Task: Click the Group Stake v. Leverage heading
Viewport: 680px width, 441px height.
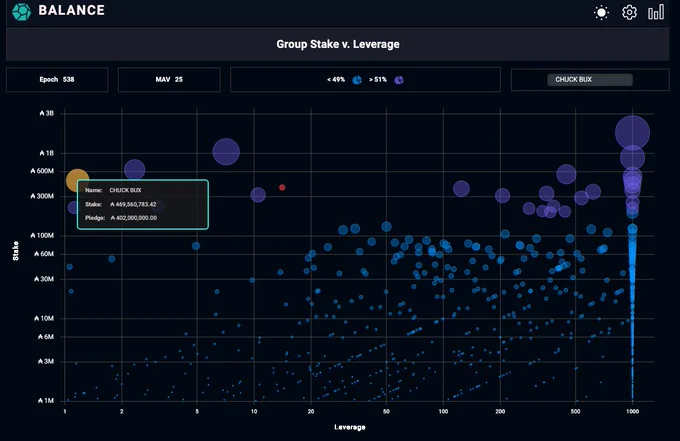Action: [338, 44]
